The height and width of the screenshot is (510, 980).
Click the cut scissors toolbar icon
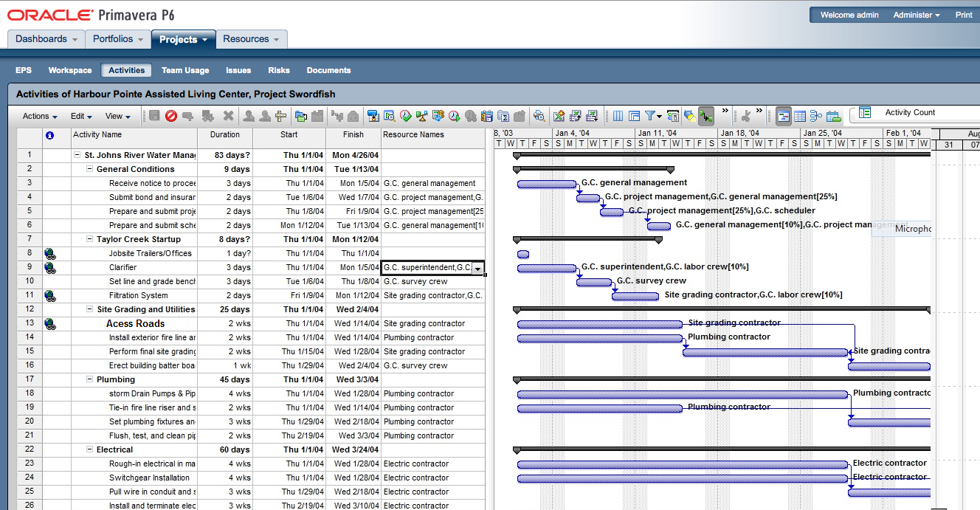745,116
